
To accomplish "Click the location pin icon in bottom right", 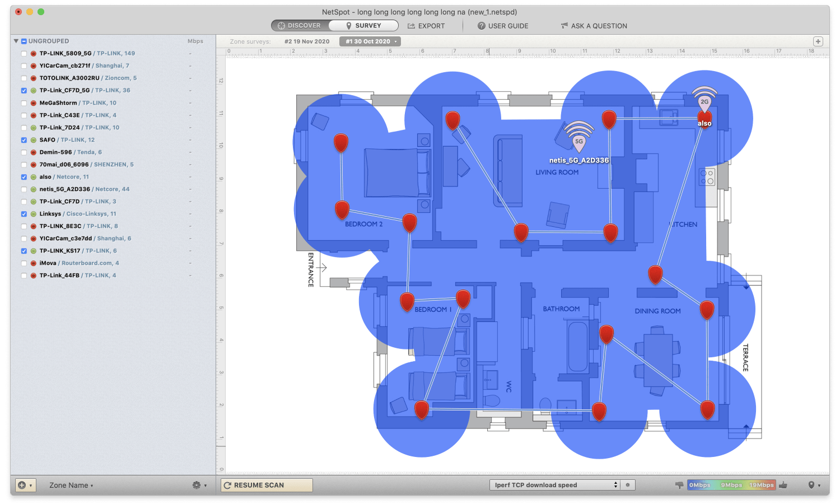I will (811, 485).
